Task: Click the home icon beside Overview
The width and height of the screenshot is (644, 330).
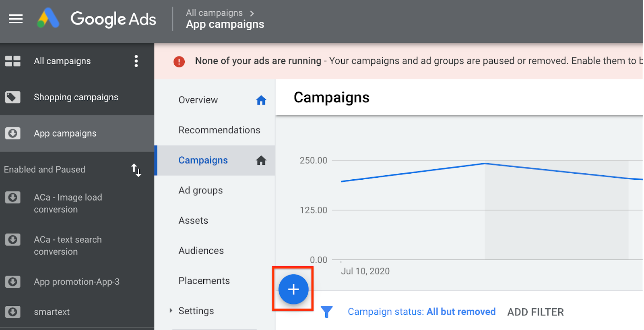Action: [261, 100]
